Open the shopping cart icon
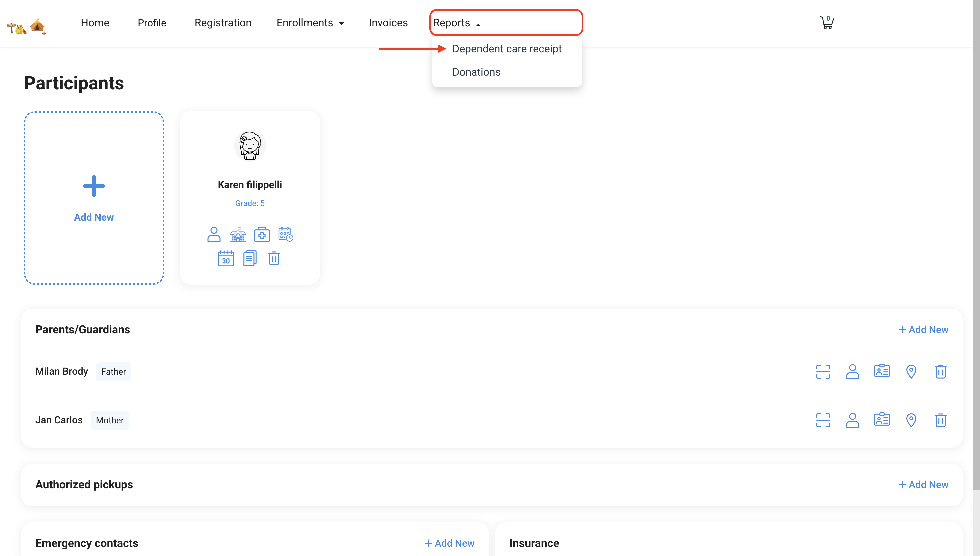The height and width of the screenshot is (556, 980). tap(827, 23)
